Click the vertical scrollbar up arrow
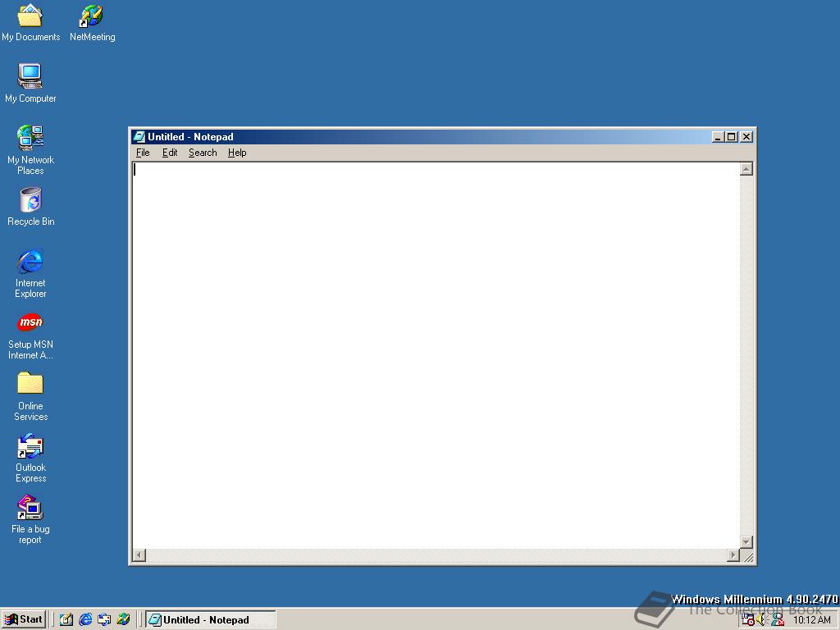Viewport: 840px width, 630px height. point(746,169)
